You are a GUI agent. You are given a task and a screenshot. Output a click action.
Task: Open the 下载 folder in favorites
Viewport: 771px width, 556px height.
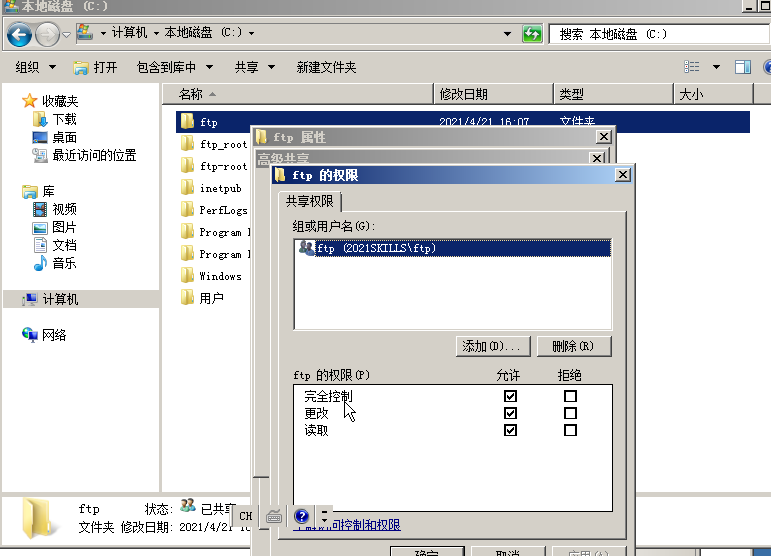point(64,119)
